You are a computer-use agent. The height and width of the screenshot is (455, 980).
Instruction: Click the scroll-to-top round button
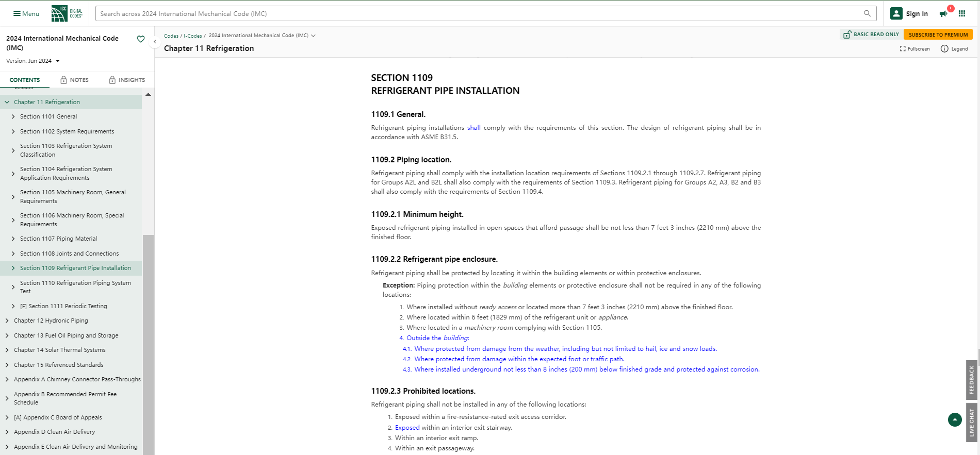point(955,420)
